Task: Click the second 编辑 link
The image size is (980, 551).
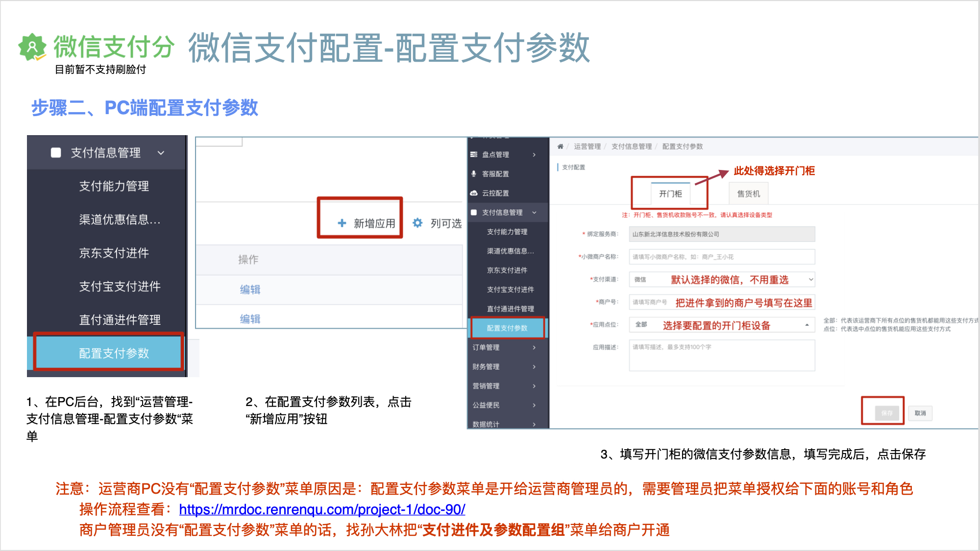Action: [250, 319]
